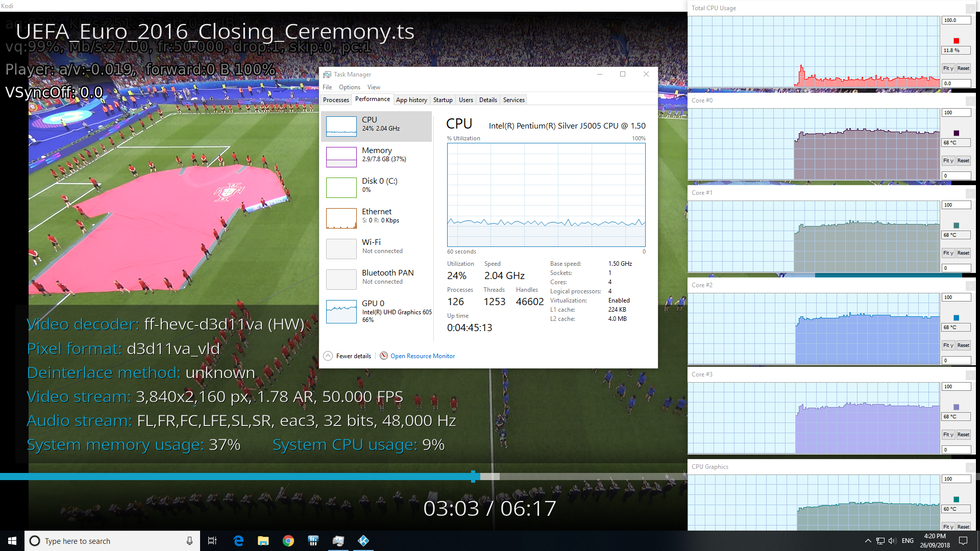980x551 pixels.
Task: Click Fit y in Core #0 panel
Action: (948, 161)
